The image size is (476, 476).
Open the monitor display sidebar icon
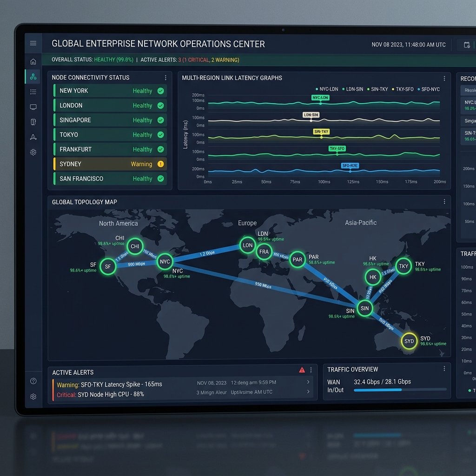click(33, 107)
